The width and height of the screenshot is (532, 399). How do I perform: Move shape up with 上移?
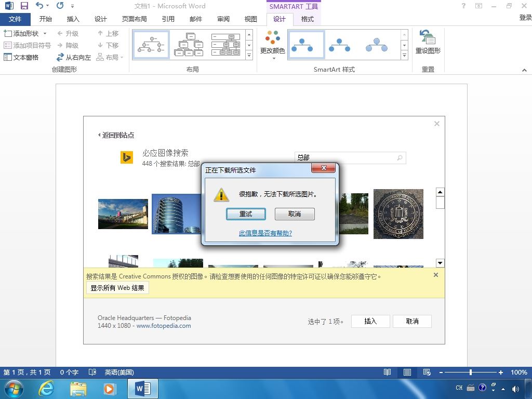point(108,33)
